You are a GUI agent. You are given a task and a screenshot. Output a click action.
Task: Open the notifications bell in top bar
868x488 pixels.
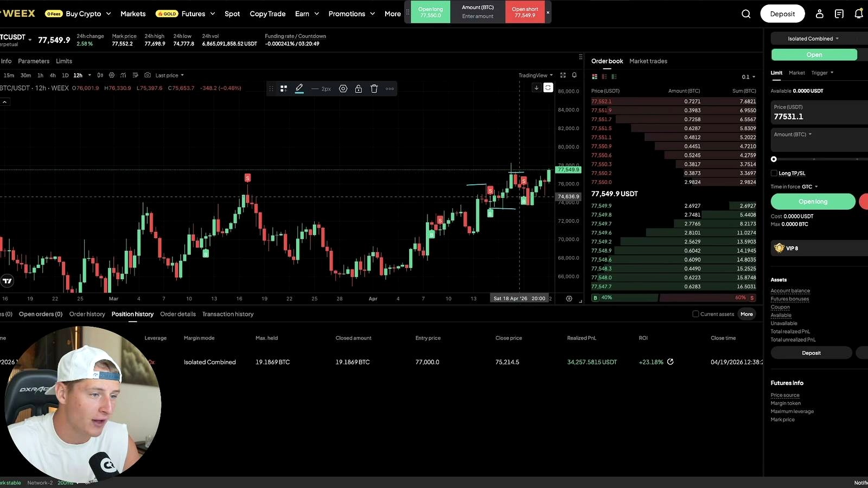(x=858, y=14)
